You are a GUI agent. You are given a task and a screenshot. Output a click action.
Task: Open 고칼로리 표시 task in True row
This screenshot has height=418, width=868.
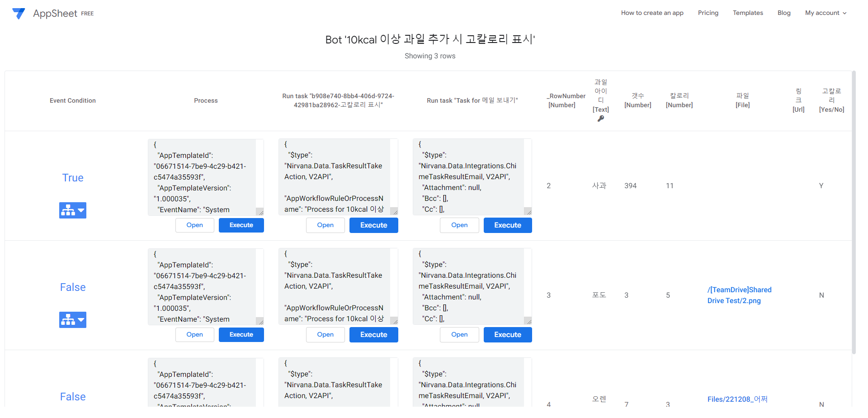pyautogui.click(x=325, y=225)
